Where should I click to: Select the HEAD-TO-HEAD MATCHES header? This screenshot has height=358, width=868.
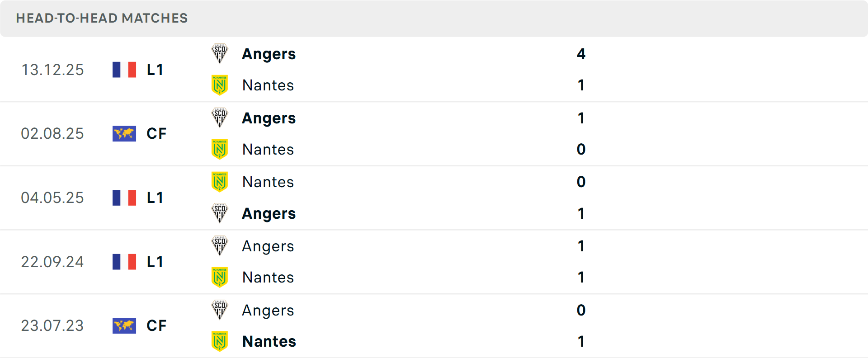(102, 19)
